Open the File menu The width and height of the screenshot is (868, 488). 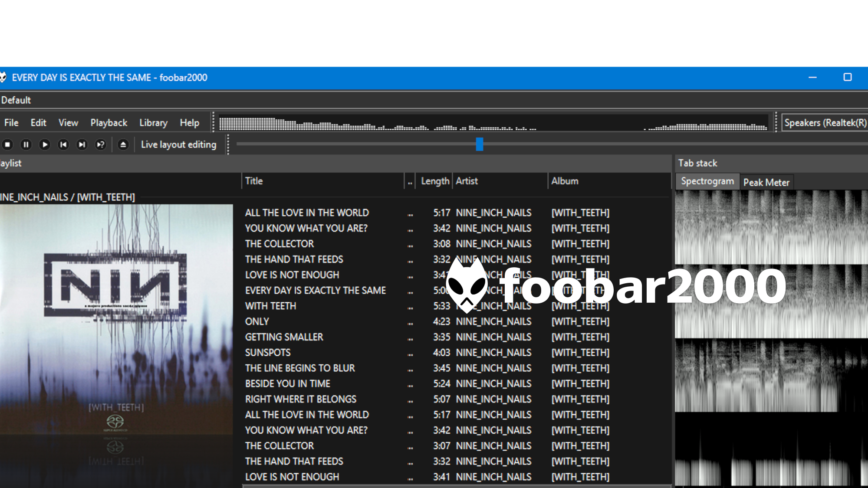coord(11,123)
